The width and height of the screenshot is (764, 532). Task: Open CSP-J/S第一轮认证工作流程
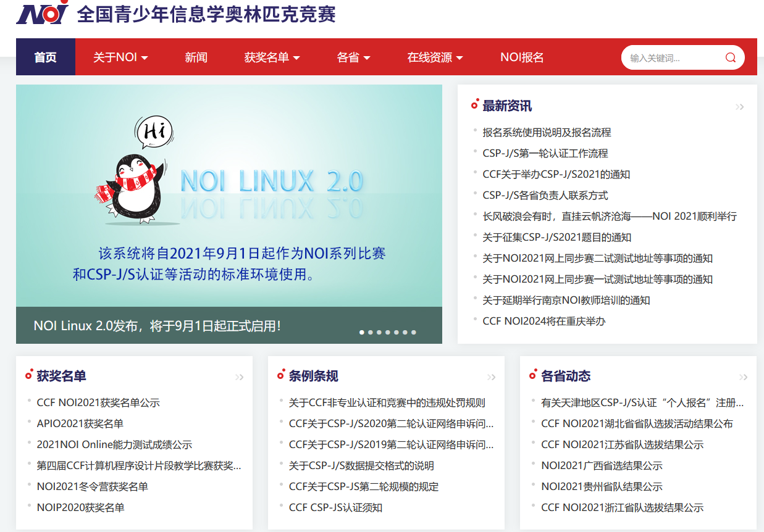pos(545,154)
